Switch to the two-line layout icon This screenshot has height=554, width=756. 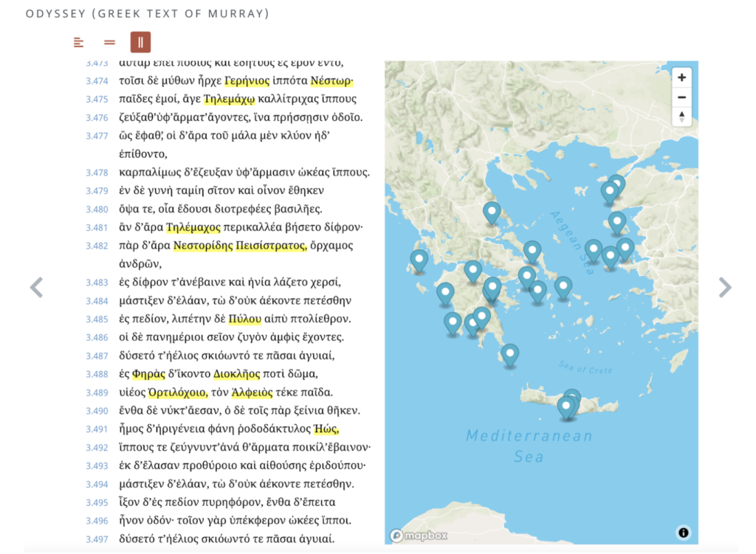(109, 42)
